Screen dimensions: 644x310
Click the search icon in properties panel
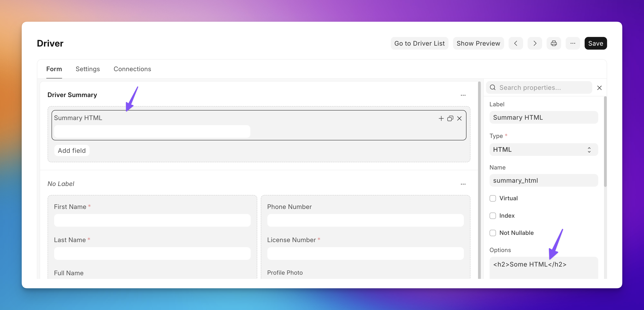pyautogui.click(x=493, y=87)
